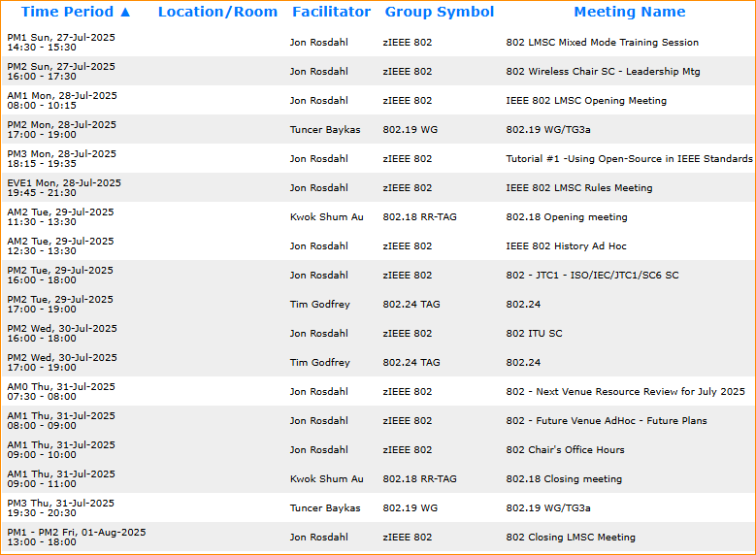Select 'PM2 Wed, 30-Jul-2025 17:00 - 19:00'

click(62, 362)
